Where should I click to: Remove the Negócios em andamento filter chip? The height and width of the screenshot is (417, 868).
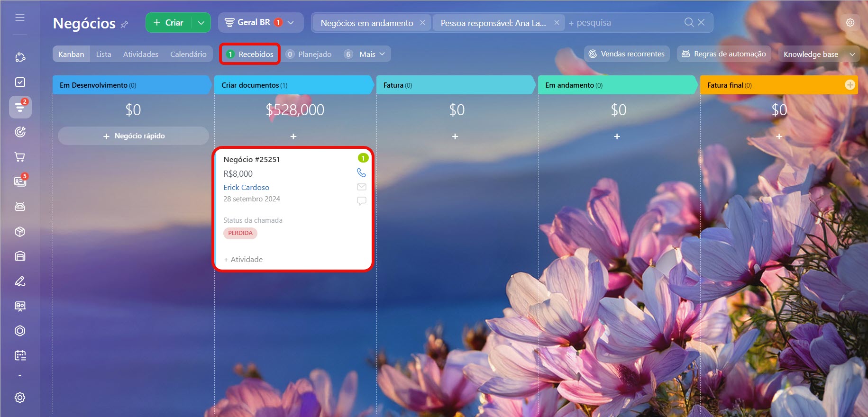[x=422, y=23]
